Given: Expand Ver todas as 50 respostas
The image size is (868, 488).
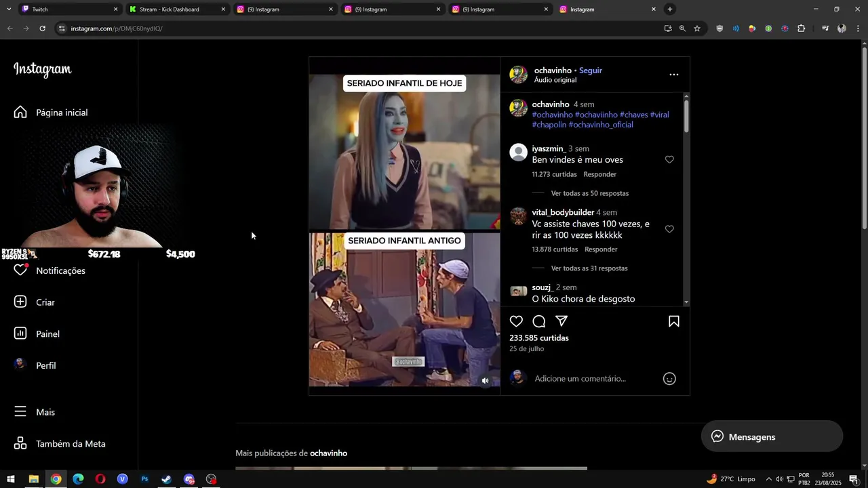Looking at the screenshot, I should coord(590,193).
